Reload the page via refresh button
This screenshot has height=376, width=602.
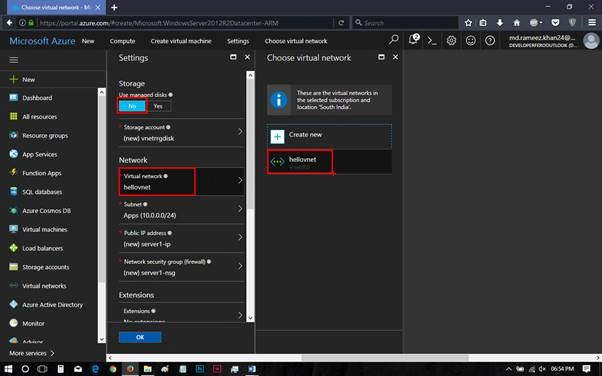(341, 23)
